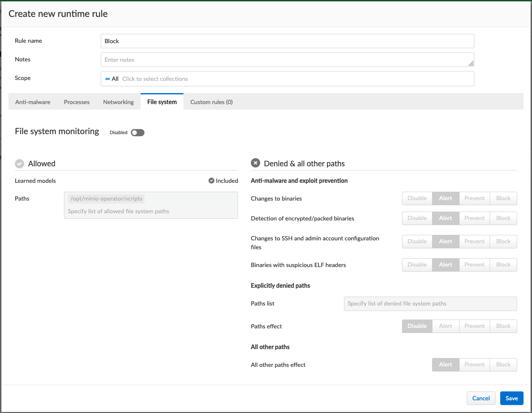Click the blue All collection marker in Scope

pos(108,79)
